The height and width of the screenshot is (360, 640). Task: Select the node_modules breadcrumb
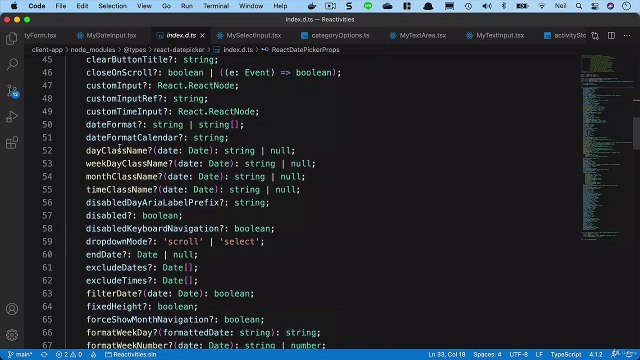point(93,50)
